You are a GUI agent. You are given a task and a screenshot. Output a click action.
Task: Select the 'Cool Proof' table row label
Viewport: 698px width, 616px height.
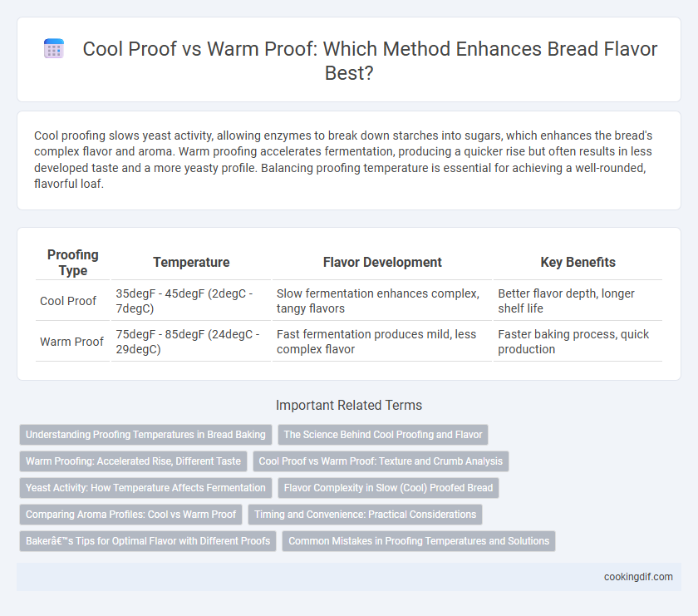coord(68,301)
